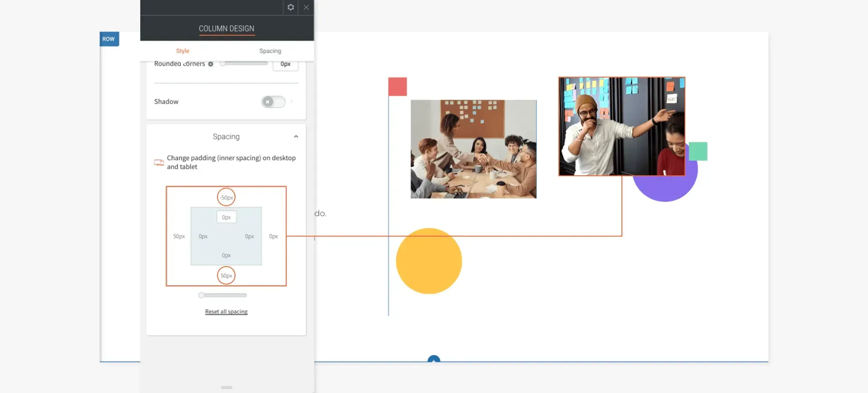
Task: Adjust the Rounded corners slider
Action: point(244,64)
